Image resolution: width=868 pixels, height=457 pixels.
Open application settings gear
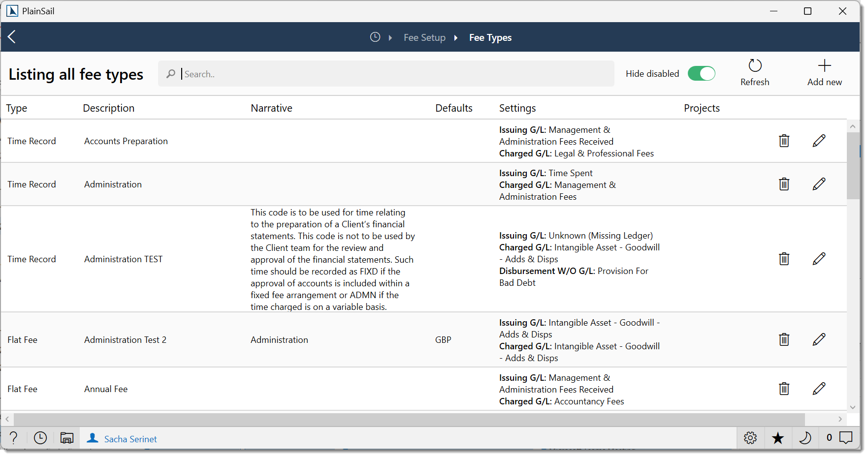[x=750, y=438]
